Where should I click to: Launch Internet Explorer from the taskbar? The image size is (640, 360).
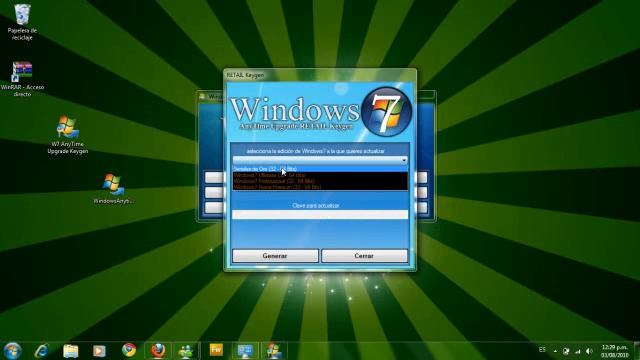[42, 351]
